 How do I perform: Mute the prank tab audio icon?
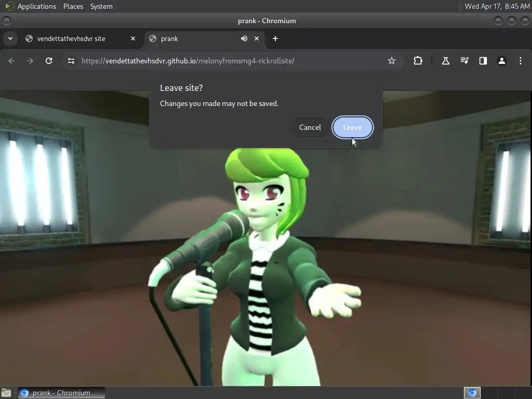pyautogui.click(x=244, y=38)
